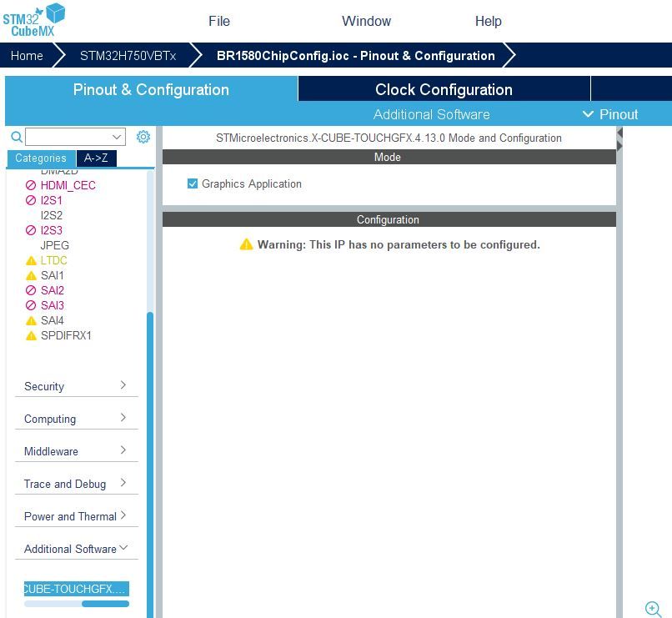
Task: Click the warning icon beside SPDIFRX1
Action: pos(31,335)
